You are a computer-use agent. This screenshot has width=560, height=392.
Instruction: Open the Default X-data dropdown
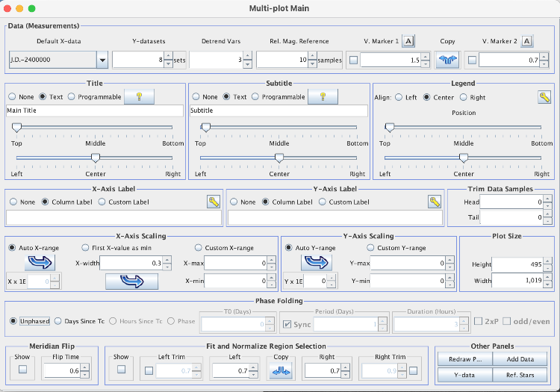pyautogui.click(x=102, y=60)
